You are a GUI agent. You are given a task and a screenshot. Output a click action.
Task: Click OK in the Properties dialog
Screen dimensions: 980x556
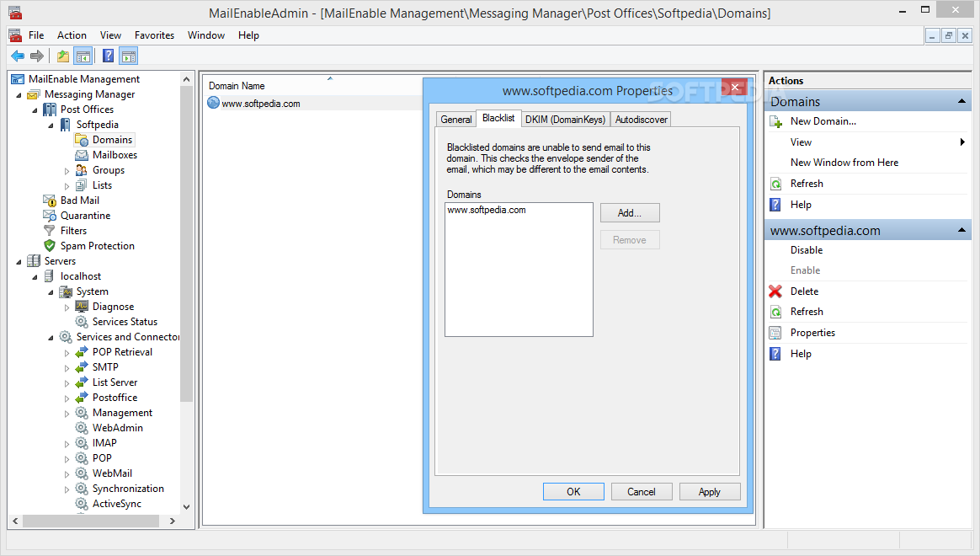tap(573, 492)
